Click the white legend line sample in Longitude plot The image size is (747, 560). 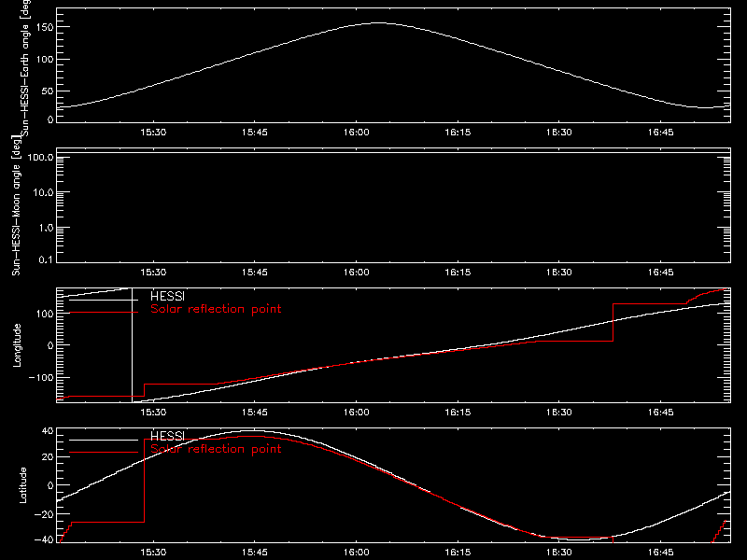tap(104, 300)
